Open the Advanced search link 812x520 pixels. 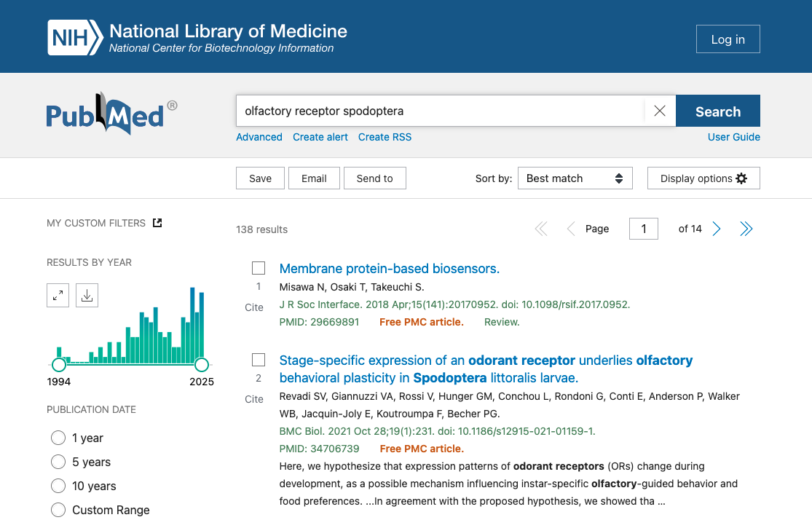pos(259,137)
